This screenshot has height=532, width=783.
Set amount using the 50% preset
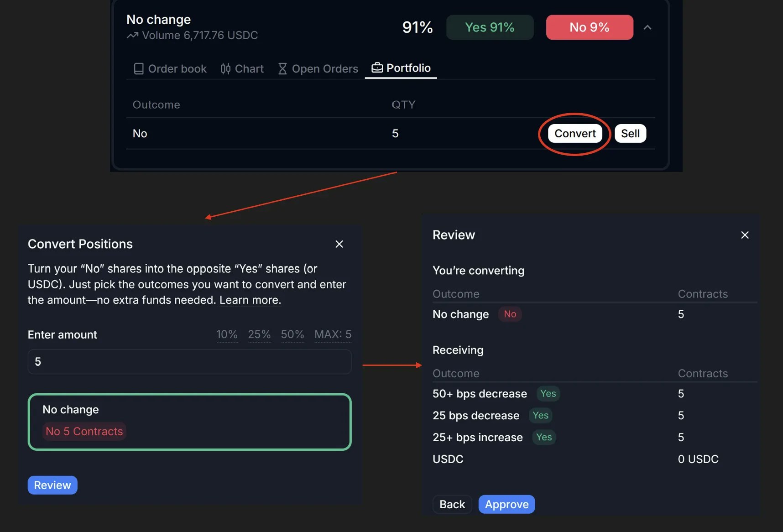tap(292, 334)
